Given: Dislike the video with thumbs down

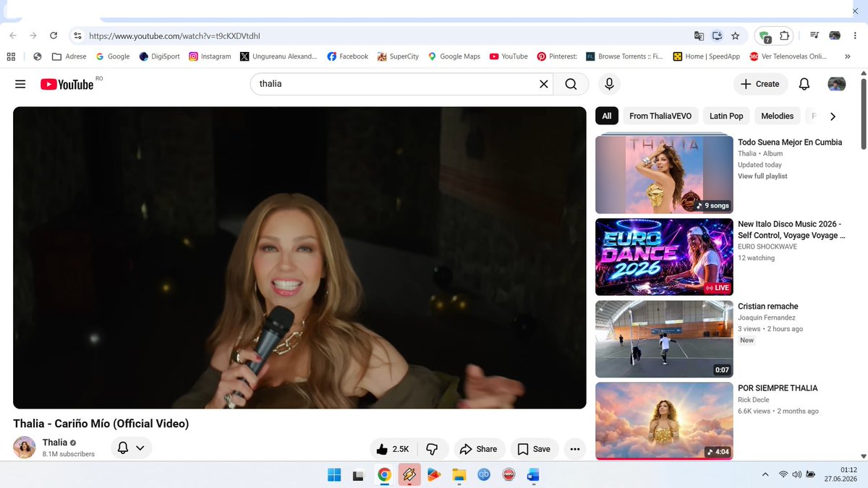Looking at the screenshot, I should (433, 449).
